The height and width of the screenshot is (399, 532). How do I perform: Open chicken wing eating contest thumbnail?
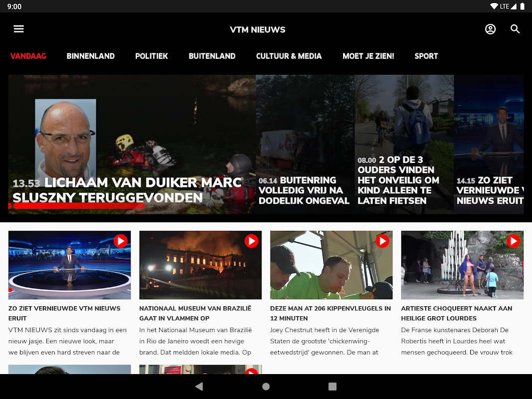(331, 265)
